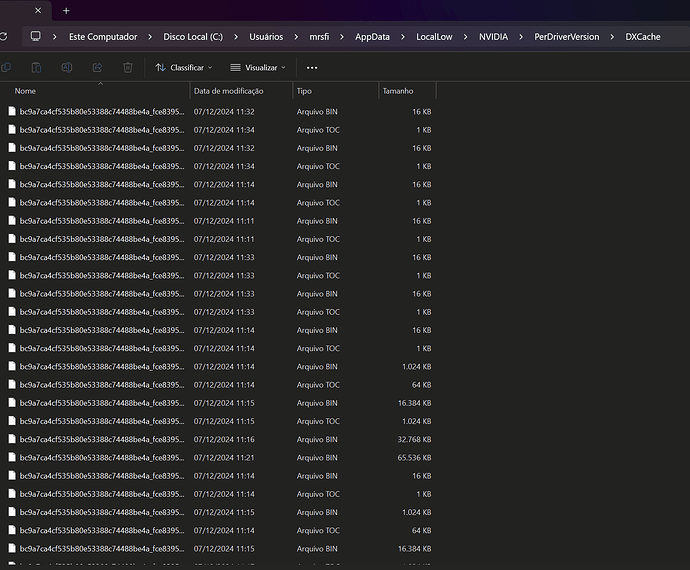Select file name modified 07/12/2024 11:16
Viewport: 690px width, 570px height.
[102, 439]
